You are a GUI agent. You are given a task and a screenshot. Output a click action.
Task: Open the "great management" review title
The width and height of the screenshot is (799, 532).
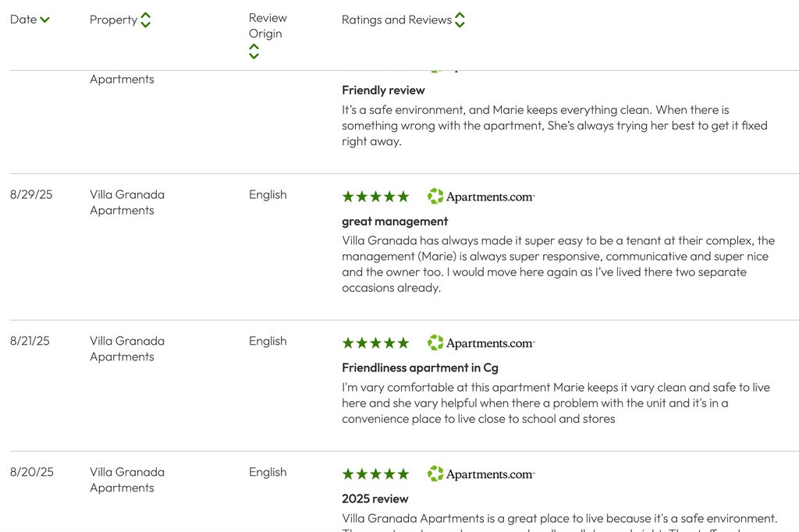(395, 222)
